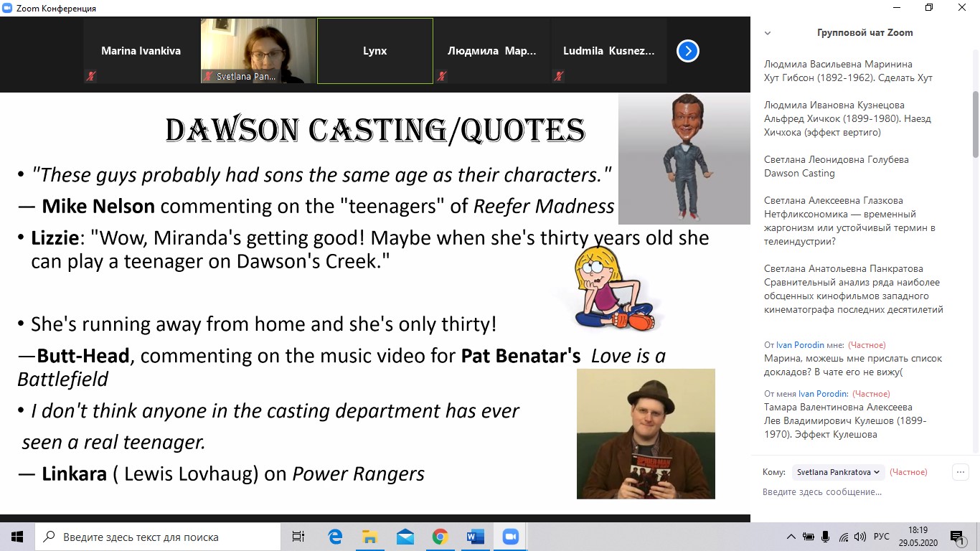Open the Windows Start menu
980x551 pixels.
17,537
